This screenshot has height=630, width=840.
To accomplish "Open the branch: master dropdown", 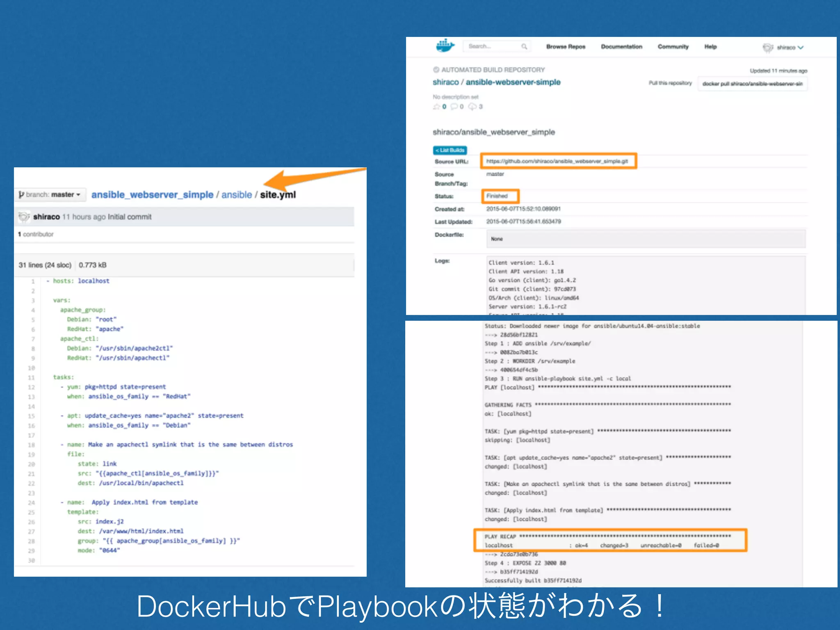I will click(x=50, y=194).
